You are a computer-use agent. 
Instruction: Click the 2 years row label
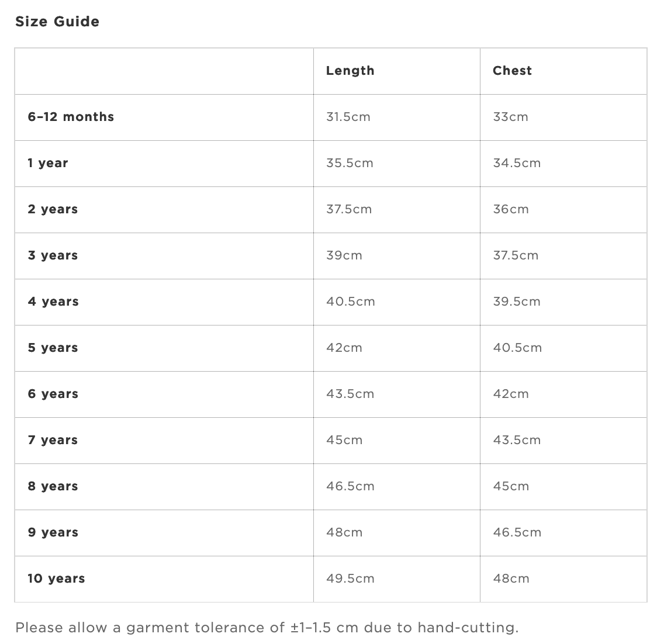[x=53, y=210]
